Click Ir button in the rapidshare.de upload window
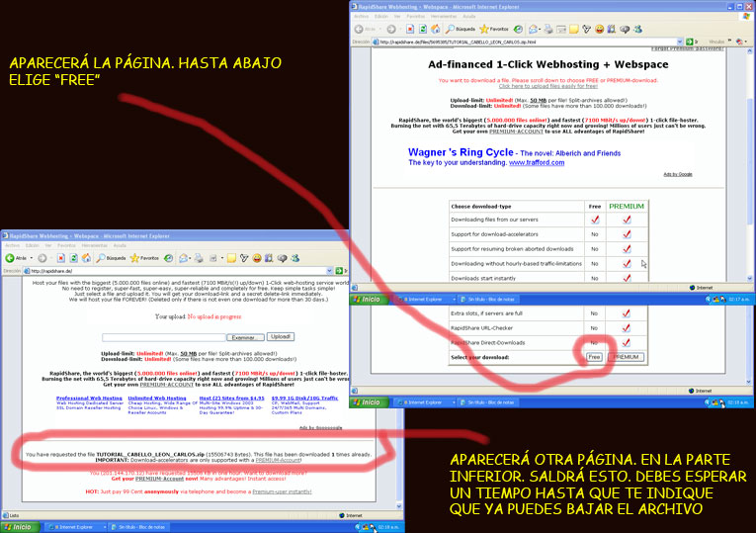756x533 pixels. (x=342, y=271)
